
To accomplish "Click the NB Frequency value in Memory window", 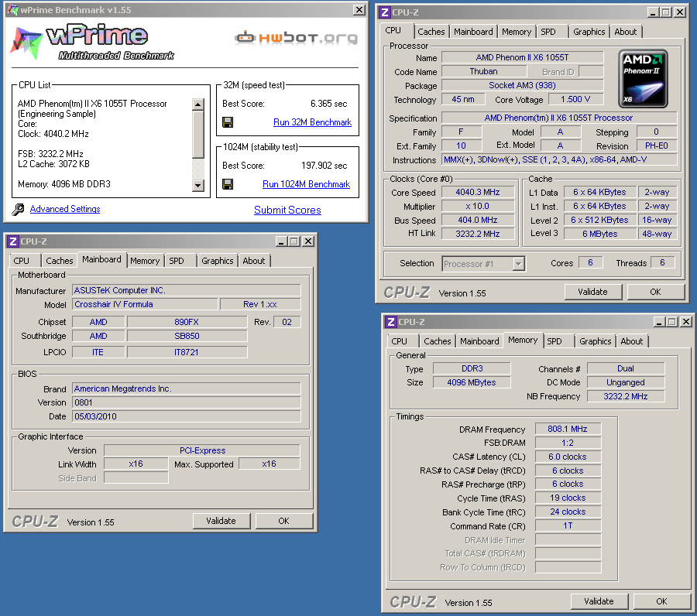I will coord(626,396).
